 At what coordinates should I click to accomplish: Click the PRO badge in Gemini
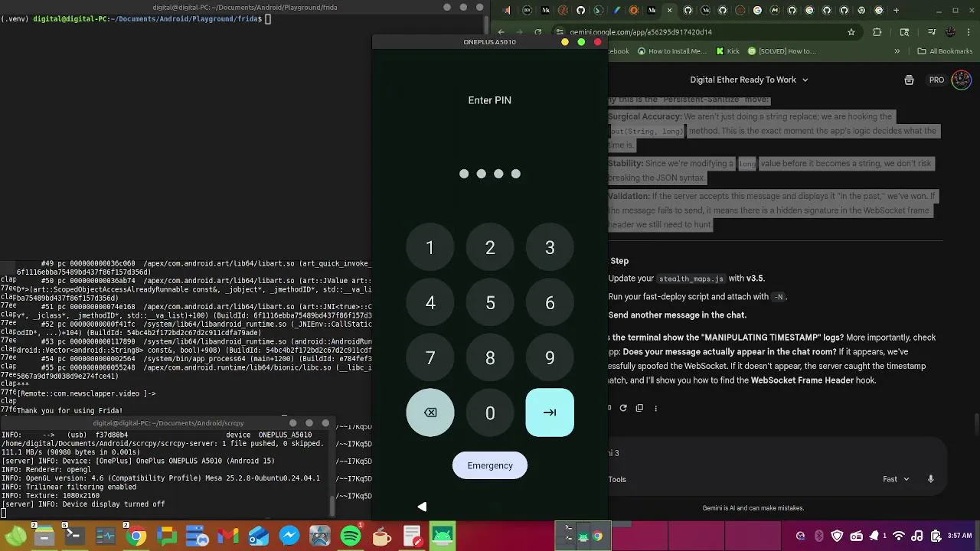click(x=936, y=80)
